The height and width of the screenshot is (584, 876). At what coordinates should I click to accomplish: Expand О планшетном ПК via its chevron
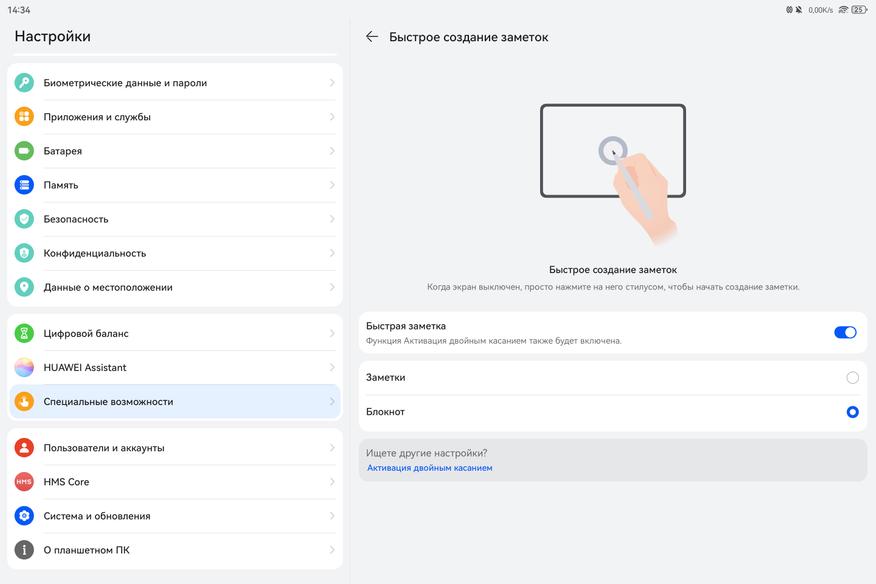332,550
